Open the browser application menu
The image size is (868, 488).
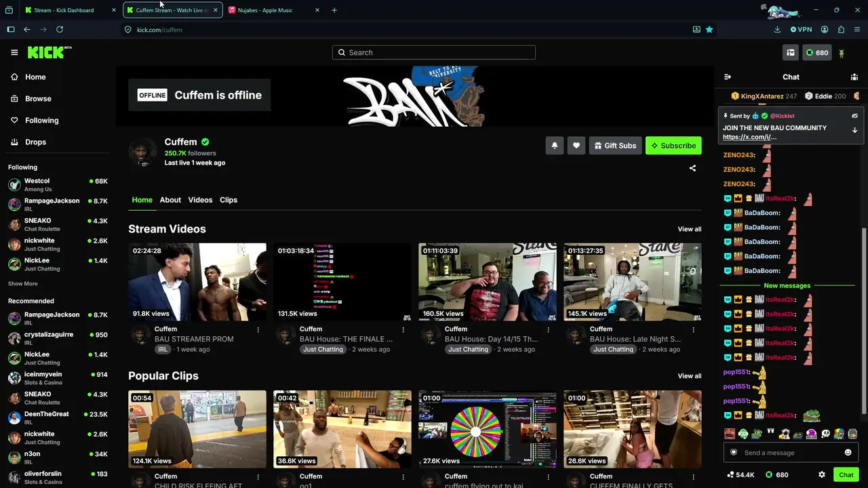coord(857,29)
